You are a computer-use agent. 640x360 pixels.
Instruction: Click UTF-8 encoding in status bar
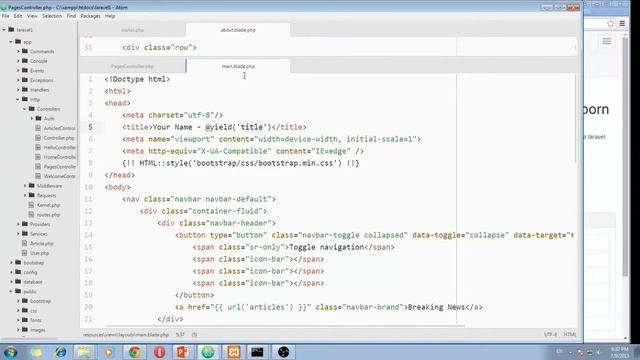pos(550,335)
